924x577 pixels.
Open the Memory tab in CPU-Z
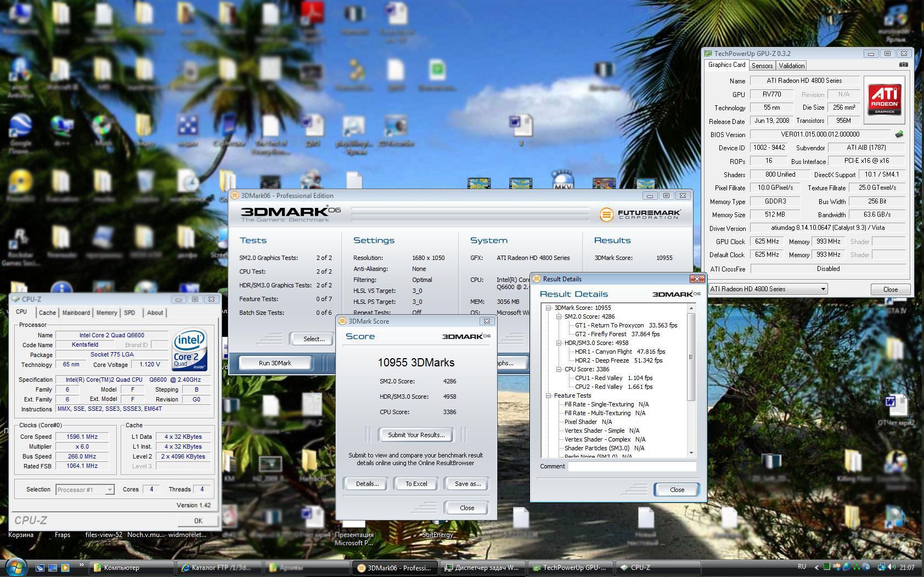(x=106, y=313)
